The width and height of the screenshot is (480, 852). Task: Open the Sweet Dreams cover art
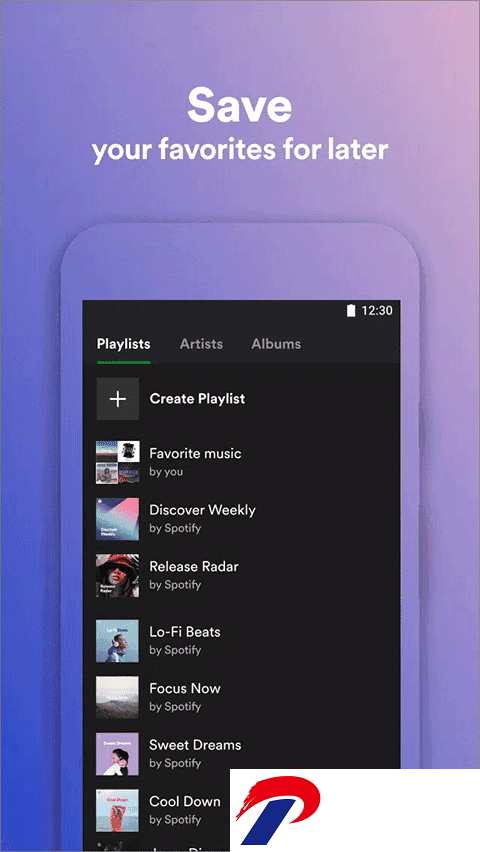117,754
